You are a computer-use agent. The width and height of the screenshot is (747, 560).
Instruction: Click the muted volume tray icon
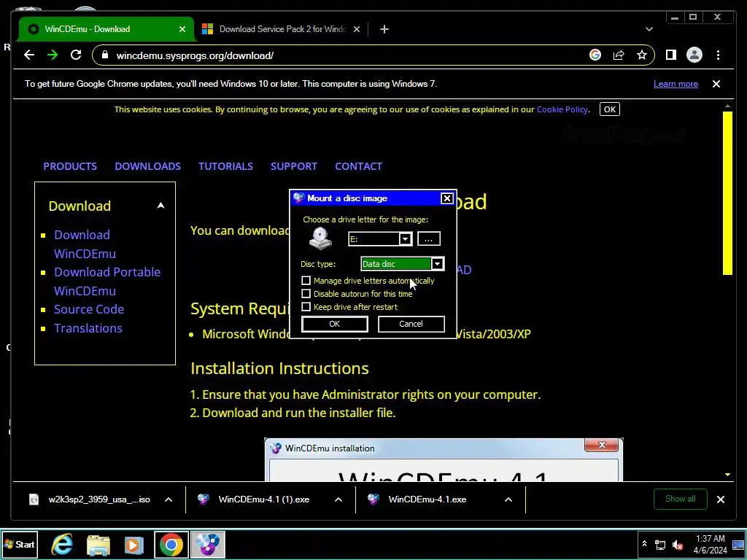click(678, 545)
